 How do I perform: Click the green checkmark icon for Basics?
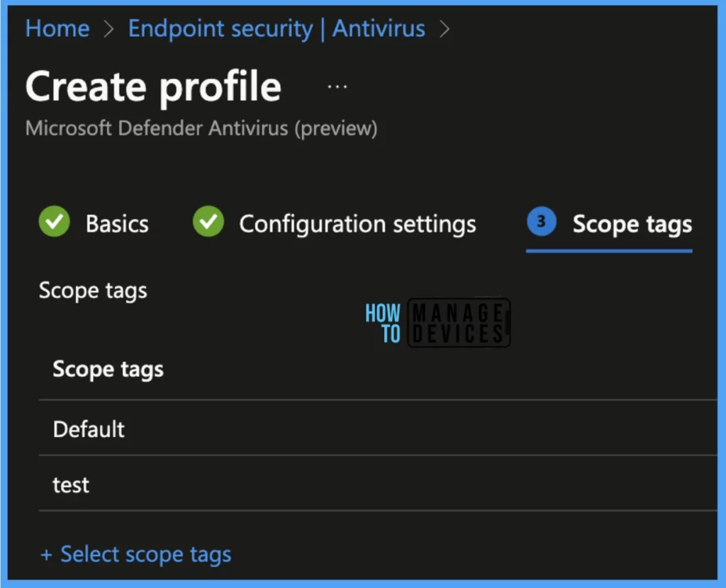click(x=54, y=222)
